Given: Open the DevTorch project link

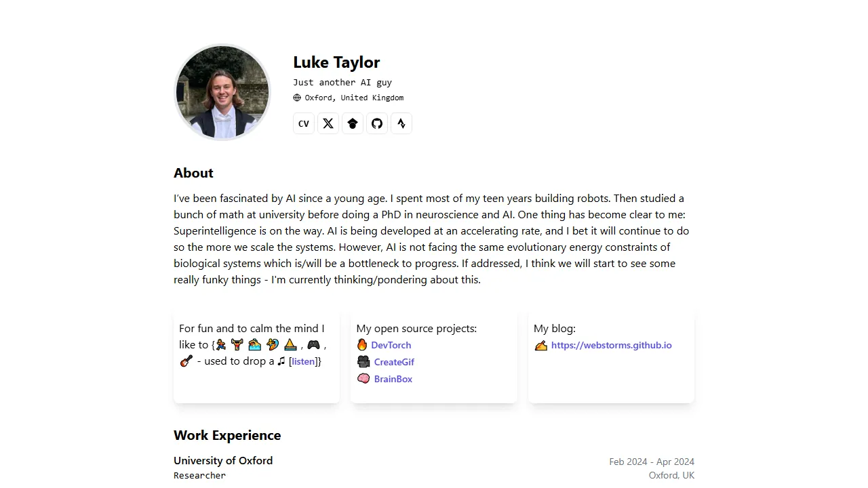Looking at the screenshot, I should 391,345.
